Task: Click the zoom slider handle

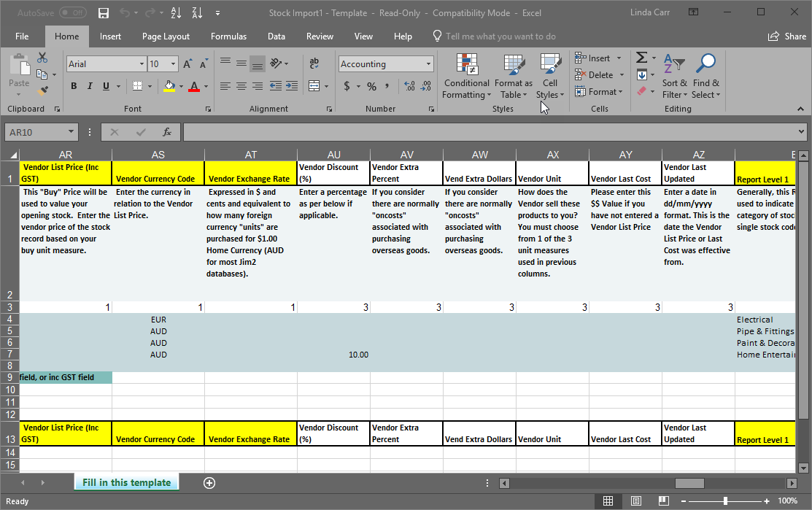Action: click(x=725, y=501)
